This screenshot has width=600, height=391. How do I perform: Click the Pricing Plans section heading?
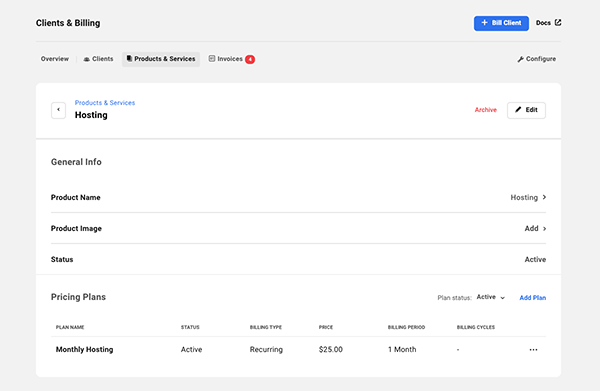[78, 297]
